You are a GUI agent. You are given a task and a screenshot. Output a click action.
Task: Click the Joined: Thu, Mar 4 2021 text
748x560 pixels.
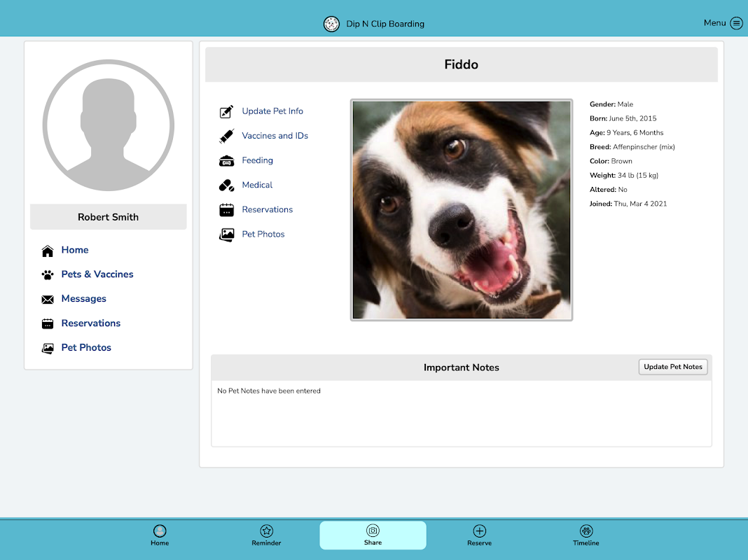628,204
